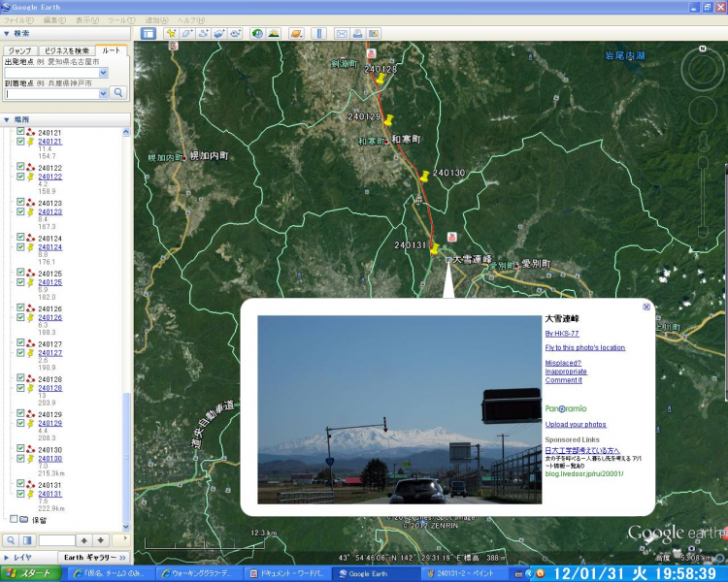
Task: Click the Print toolbar icon
Action: pyautogui.click(x=357, y=33)
